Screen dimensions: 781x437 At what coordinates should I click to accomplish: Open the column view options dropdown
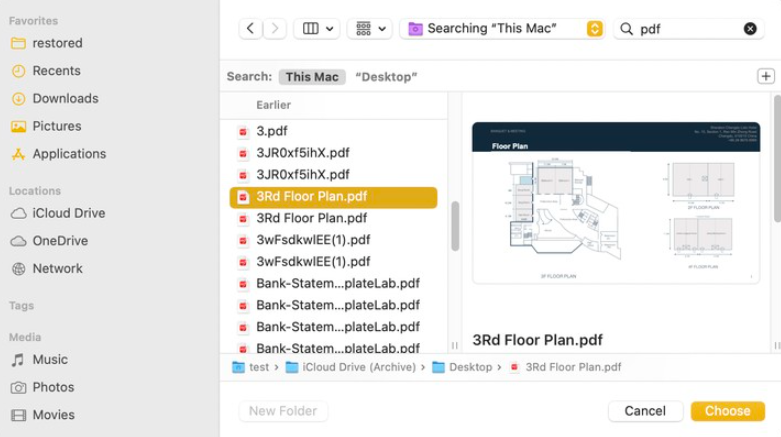pos(317,28)
